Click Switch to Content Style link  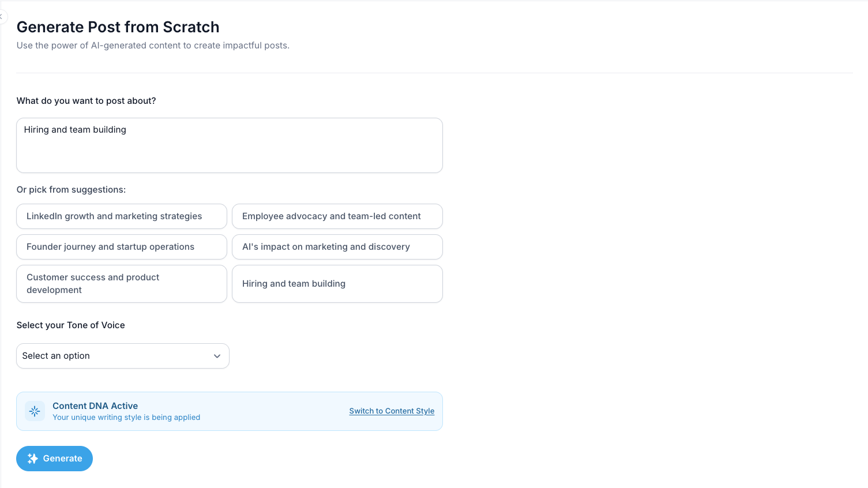(x=392, y=411)
